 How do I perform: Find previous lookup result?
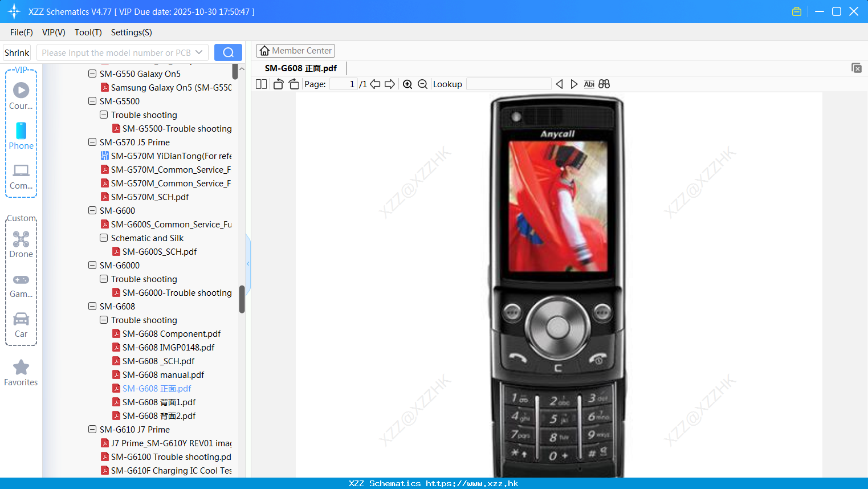click(559, 84)
